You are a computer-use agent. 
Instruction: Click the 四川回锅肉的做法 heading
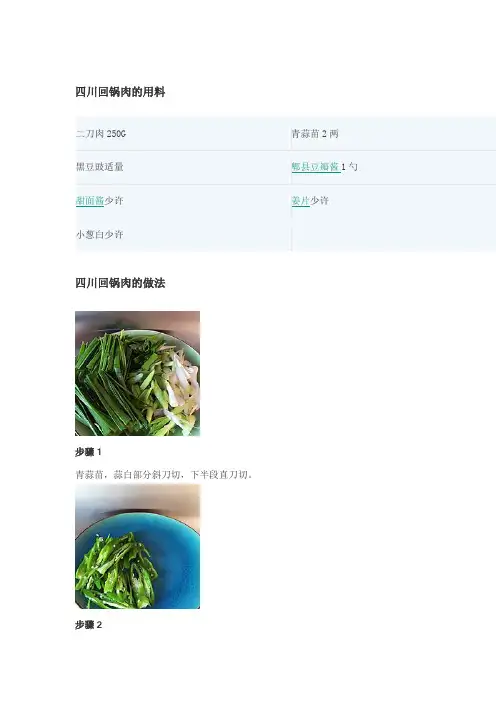pos(120,283)
